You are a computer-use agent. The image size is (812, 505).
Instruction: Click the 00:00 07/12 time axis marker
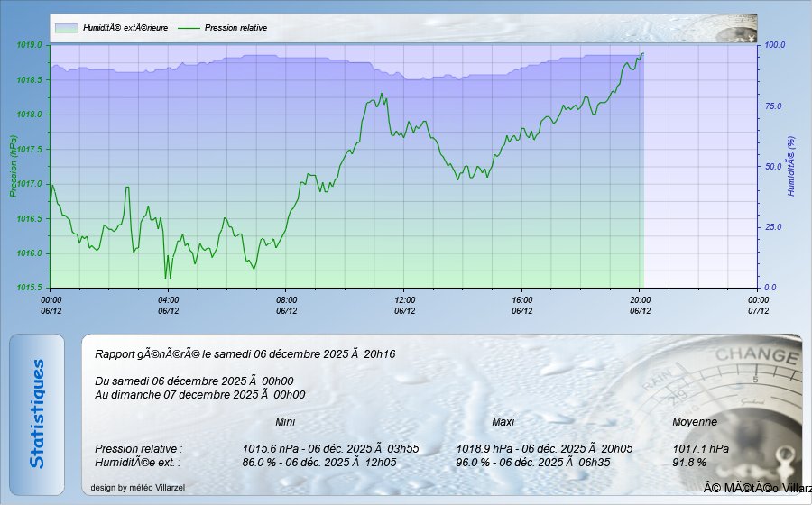(x=758, y=305)
